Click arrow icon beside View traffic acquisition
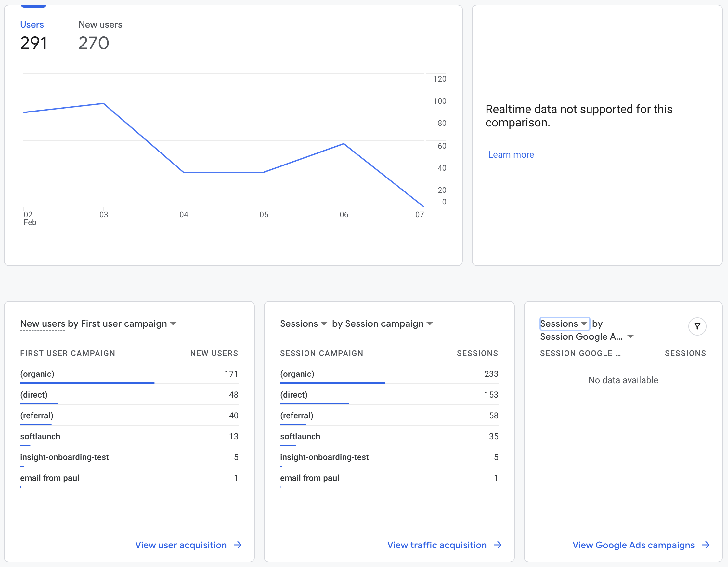This screenshot has height=567, width=728. 498,545
